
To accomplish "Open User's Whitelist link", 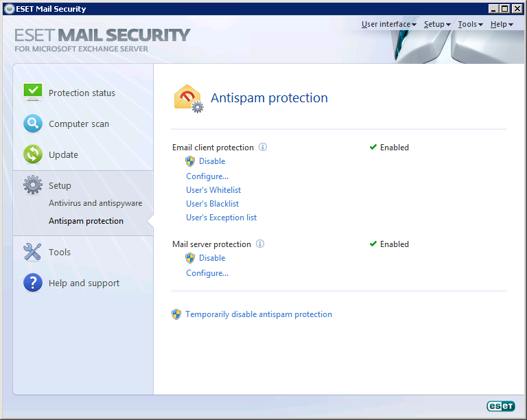I will [x=213, y=190].
